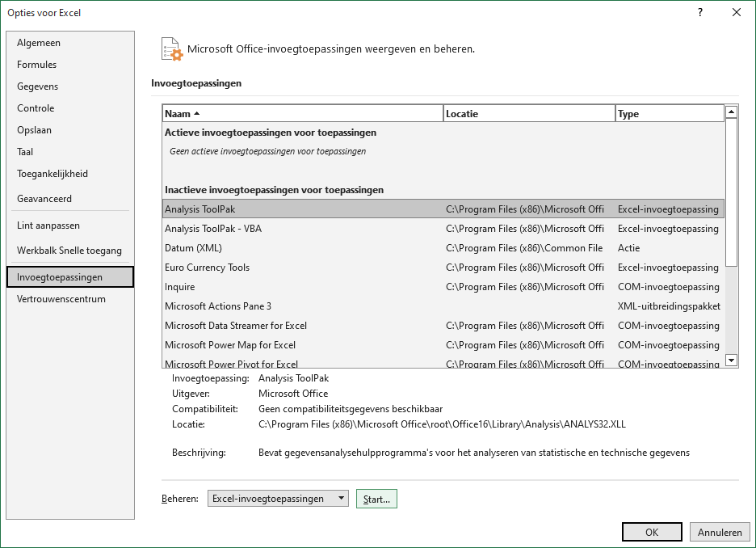Image resolution: width=756 pixels, height=548 pixels.
Task: Select Euro Currency Tools add-in
Action: click(x=443, y=268)
